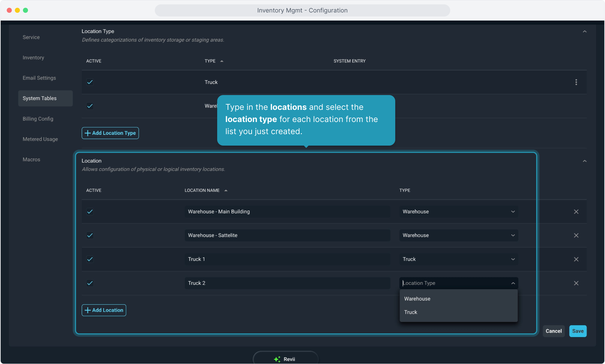Sort by Location Name column arrow
This screenshot has height=364, width=605.
coord(226,190)
